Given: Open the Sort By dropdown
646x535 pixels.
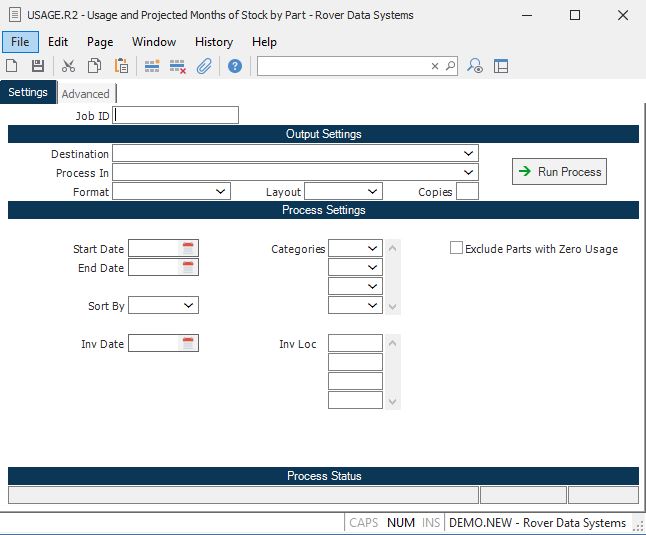Looking at the screenshot, I should (x=189, y=305).
